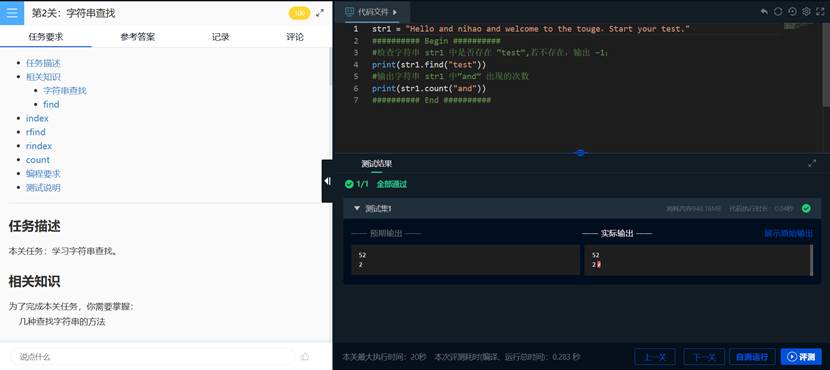The width and height of the screenshot is (830, 370).
Task: Switch to the 记录 tab
Action: [x=221, y=37]
